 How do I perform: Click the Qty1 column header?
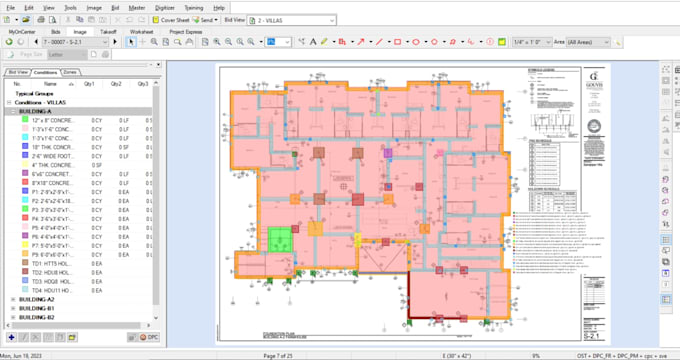(x=89, y=84)
